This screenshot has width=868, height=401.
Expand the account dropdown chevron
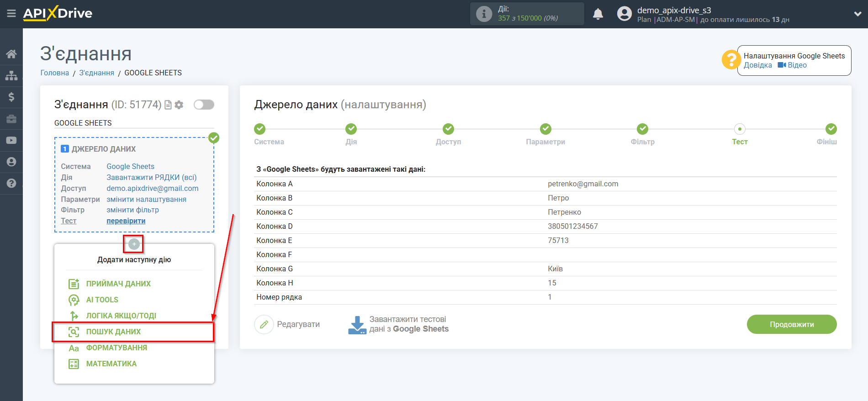[x=857, y=14]
